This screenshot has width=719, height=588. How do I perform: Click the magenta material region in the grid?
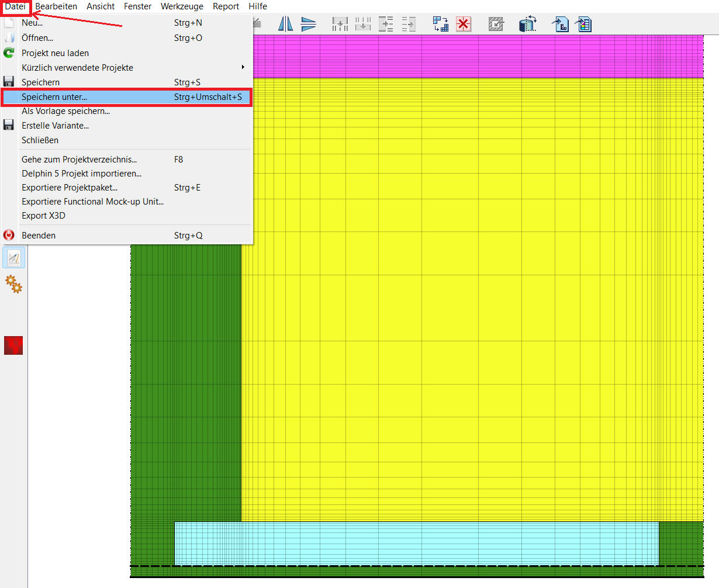(x=478, y=56)
